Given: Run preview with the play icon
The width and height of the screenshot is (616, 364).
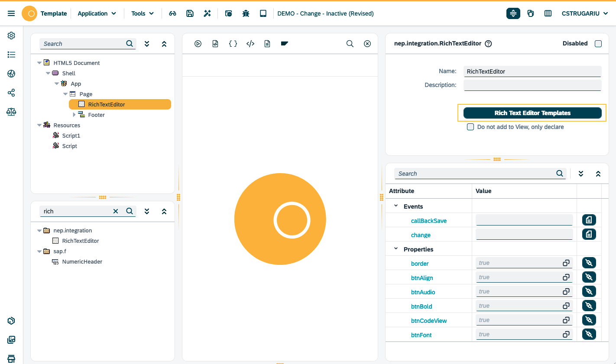Looking at the screenshot, I should tap(198, 43).
